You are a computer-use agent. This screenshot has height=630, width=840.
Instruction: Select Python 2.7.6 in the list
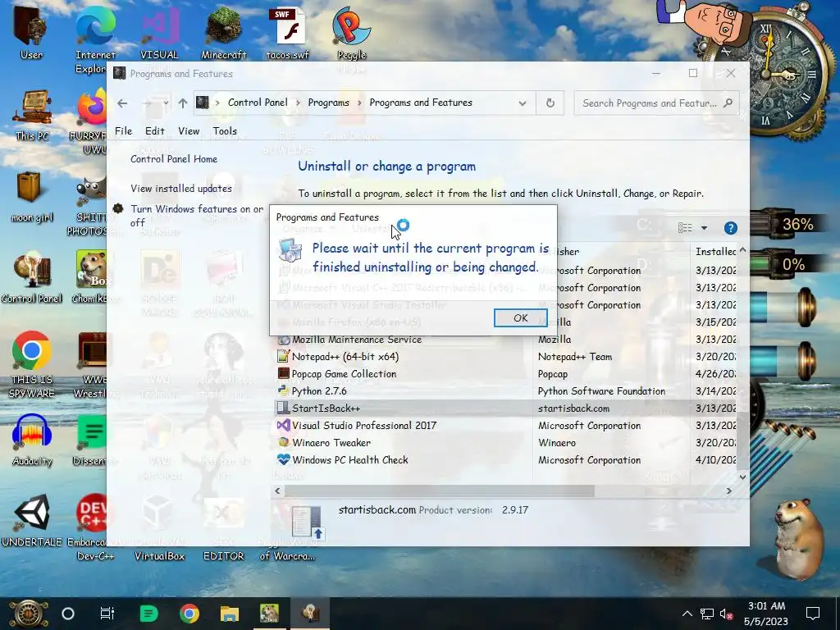click(505, 391)
